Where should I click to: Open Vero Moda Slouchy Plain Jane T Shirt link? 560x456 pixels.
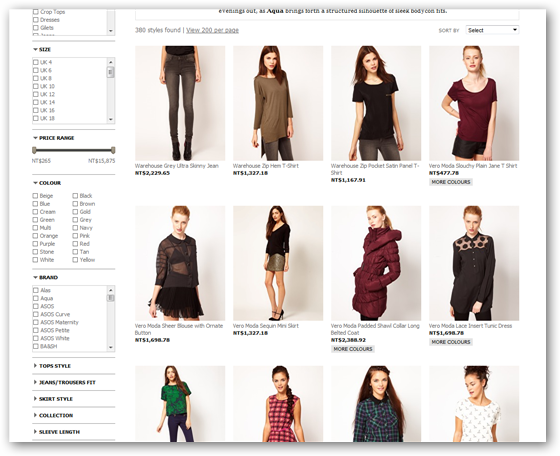[473, 166]
